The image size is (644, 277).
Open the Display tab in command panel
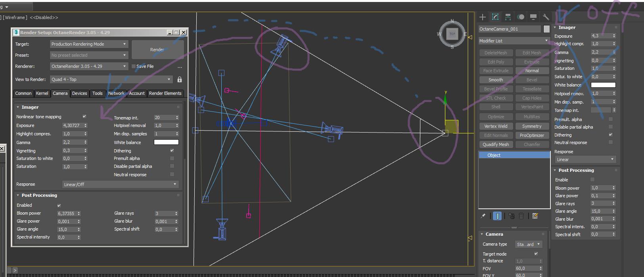click(x=533, y=17)
